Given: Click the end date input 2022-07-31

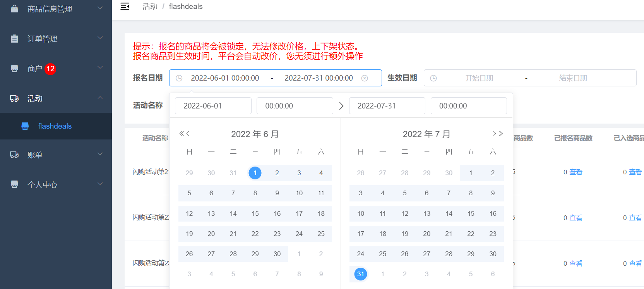Looking at the screenshot, I should (387, 106).
